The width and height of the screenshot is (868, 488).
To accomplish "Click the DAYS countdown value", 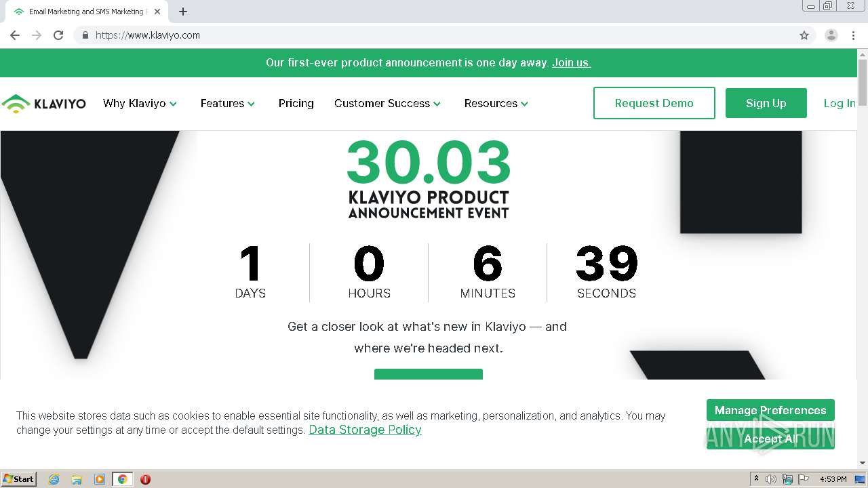I will coord(250,263).
